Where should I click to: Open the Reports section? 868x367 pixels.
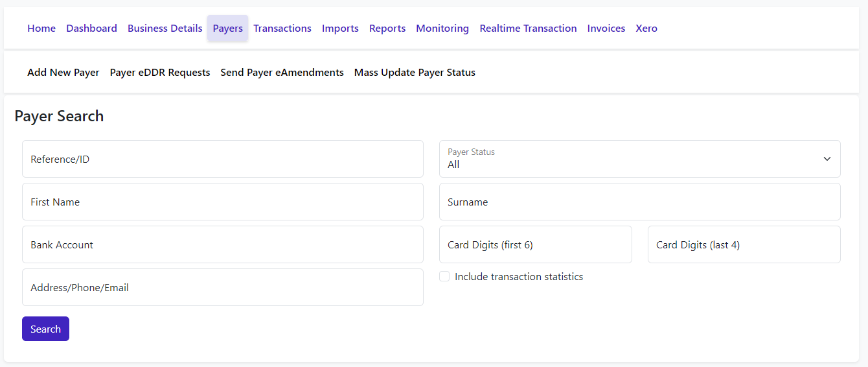coord(387,29)
